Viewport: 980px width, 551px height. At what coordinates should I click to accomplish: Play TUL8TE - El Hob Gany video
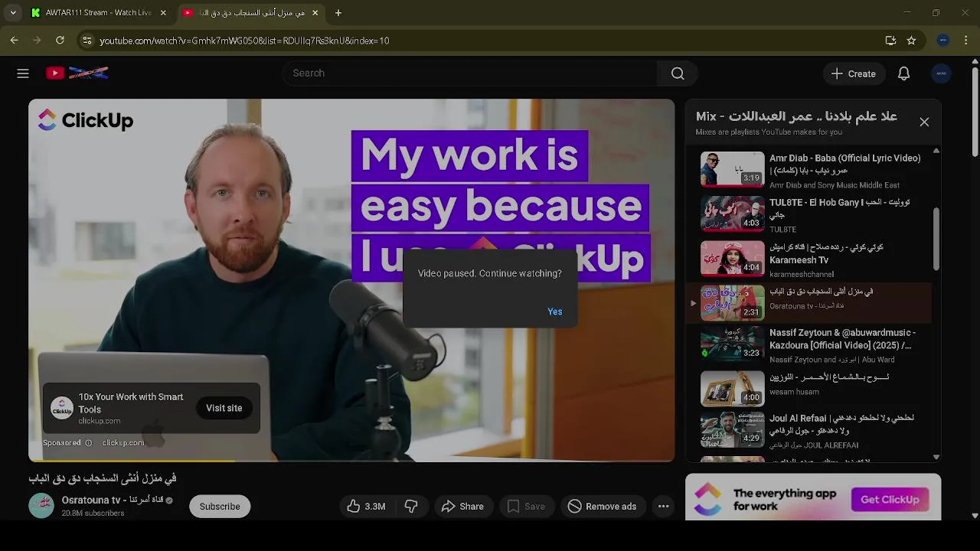click(810, 214)
